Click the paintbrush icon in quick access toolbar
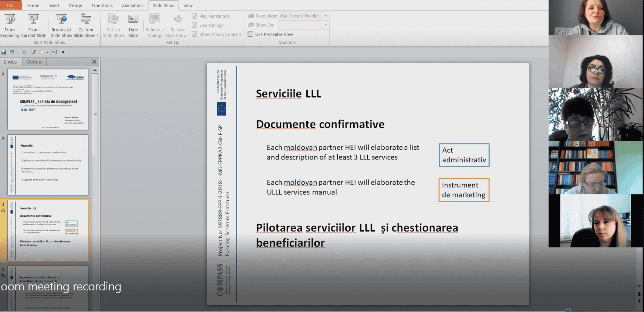644x312 pixels. (33, 52)
